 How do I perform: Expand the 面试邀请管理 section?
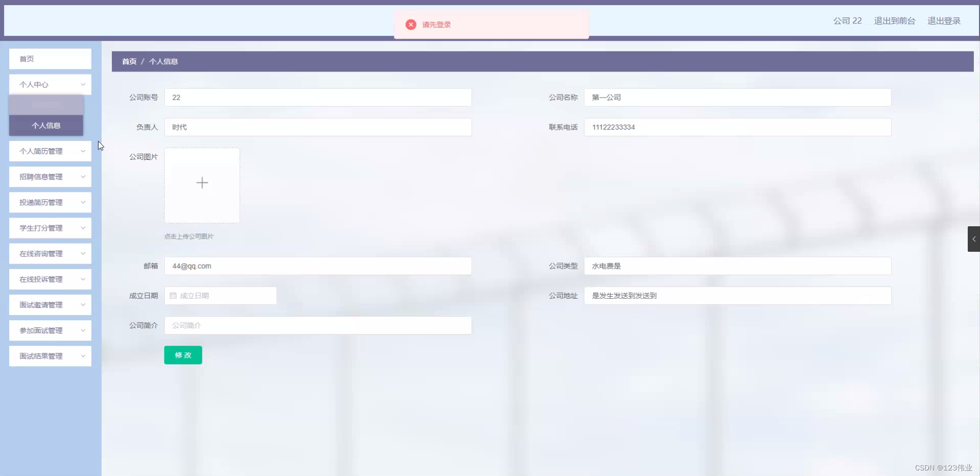click(50, 304)
